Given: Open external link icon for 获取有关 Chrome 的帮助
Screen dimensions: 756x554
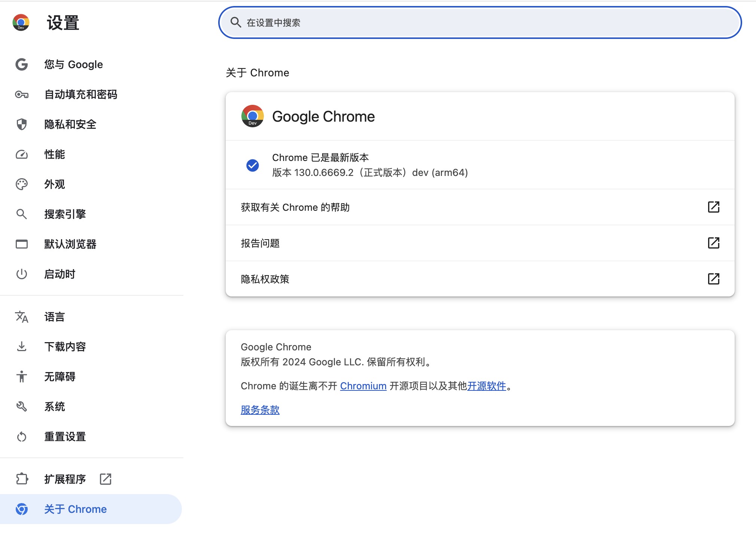Looking at the screenshot, I should tap(714, 207).
